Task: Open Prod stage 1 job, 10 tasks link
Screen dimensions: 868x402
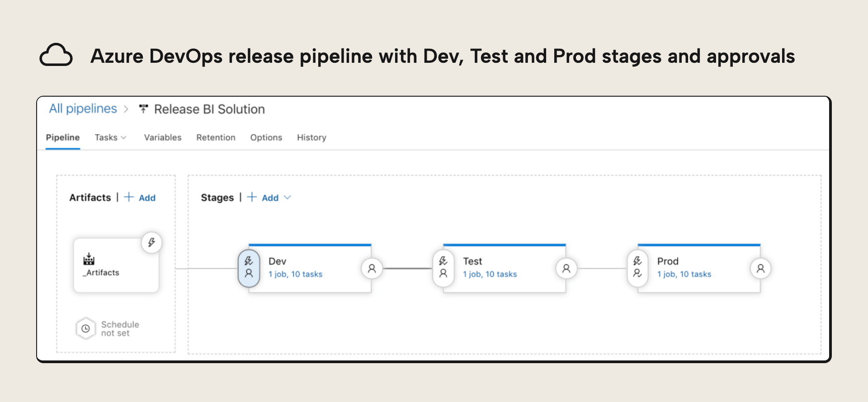Action: pyautogui.click(x=684, y=274)
